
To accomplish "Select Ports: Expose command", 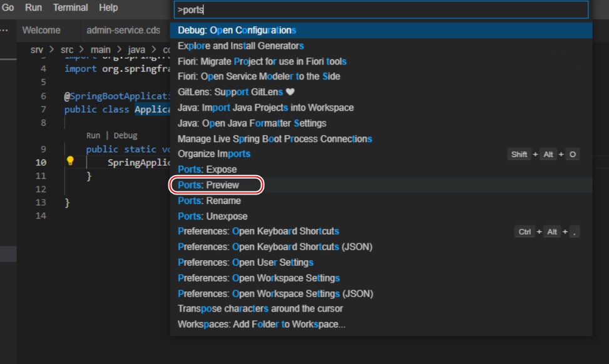I will coord(381,169).
